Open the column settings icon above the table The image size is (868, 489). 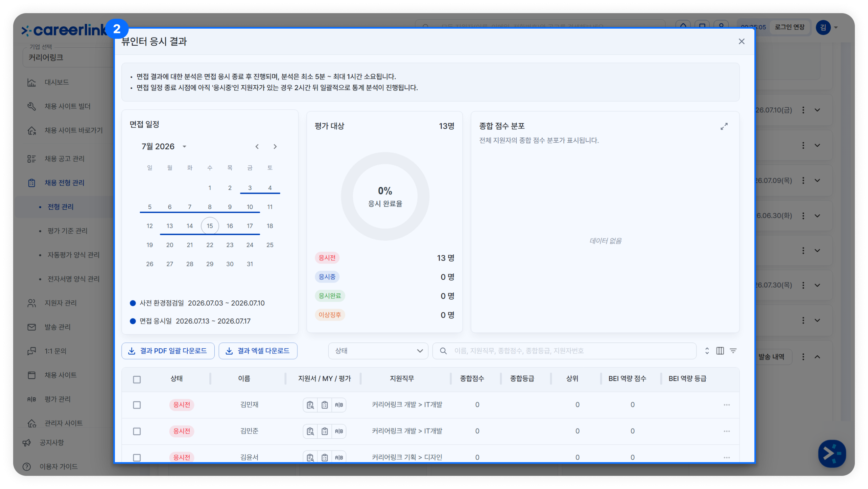(720, 351)
